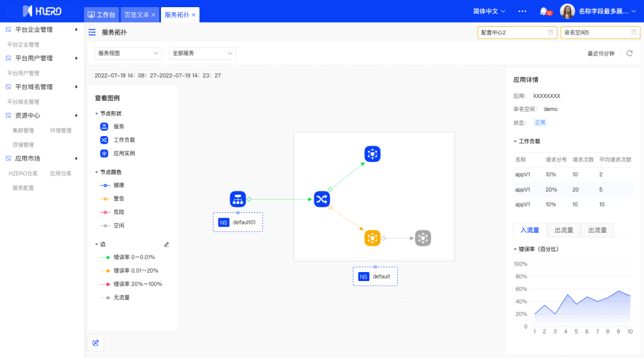Select the orange application instance node
The height and width of the screenshot is (358, 644).
point(373,238)
